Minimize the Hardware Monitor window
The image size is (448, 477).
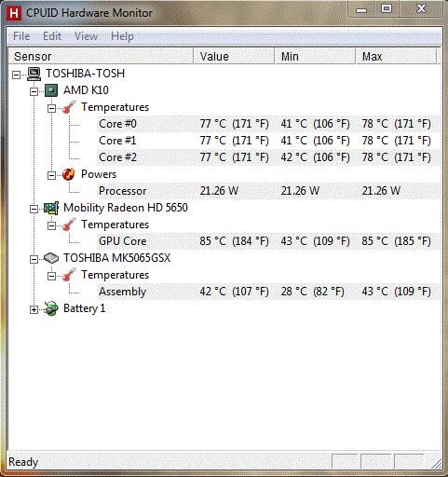pyautogui.click(x=361, y=10)
